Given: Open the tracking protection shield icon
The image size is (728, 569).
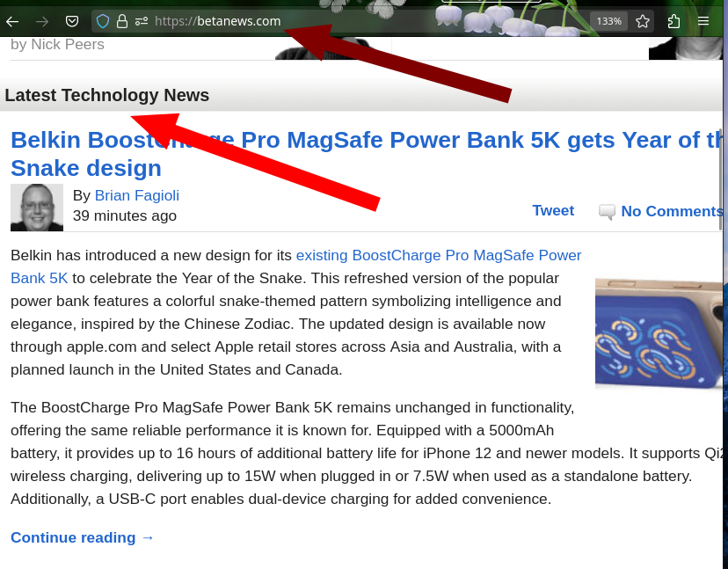Looking at the screenshot, I should tap(103, 21).
